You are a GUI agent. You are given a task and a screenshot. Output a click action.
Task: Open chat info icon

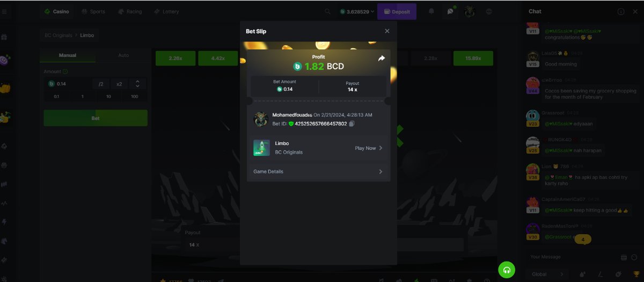point(621,11)
